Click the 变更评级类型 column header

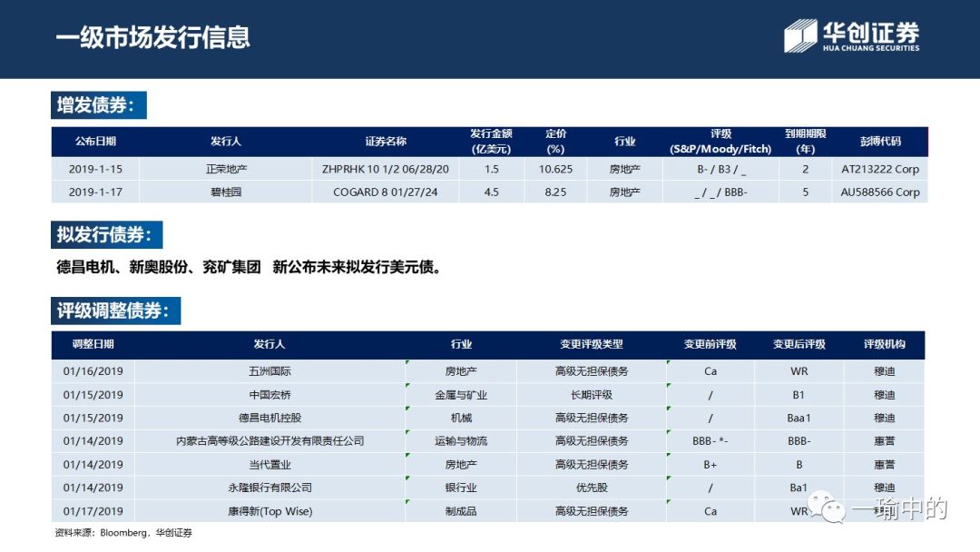592,344
